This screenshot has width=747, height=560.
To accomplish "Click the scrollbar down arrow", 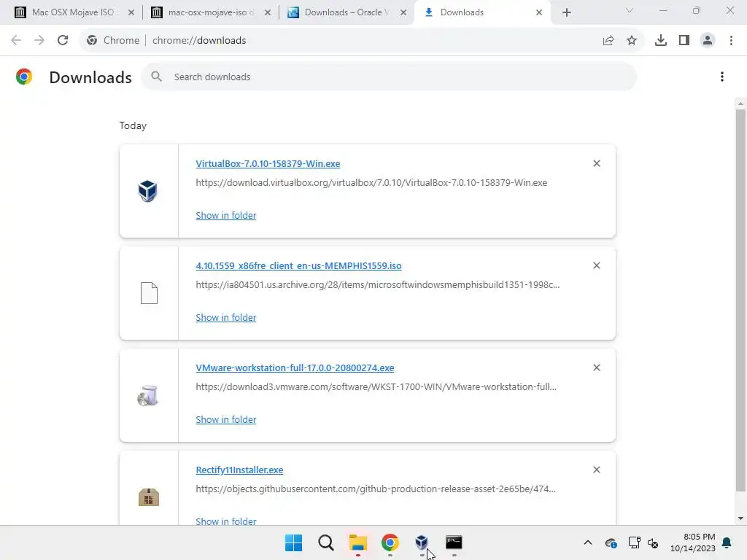I will [x=740, y=518].
